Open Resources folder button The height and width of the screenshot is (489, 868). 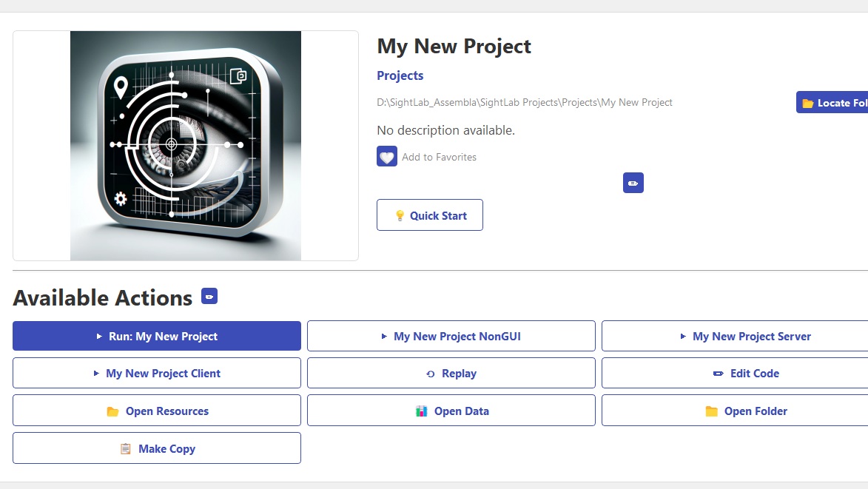157,411
